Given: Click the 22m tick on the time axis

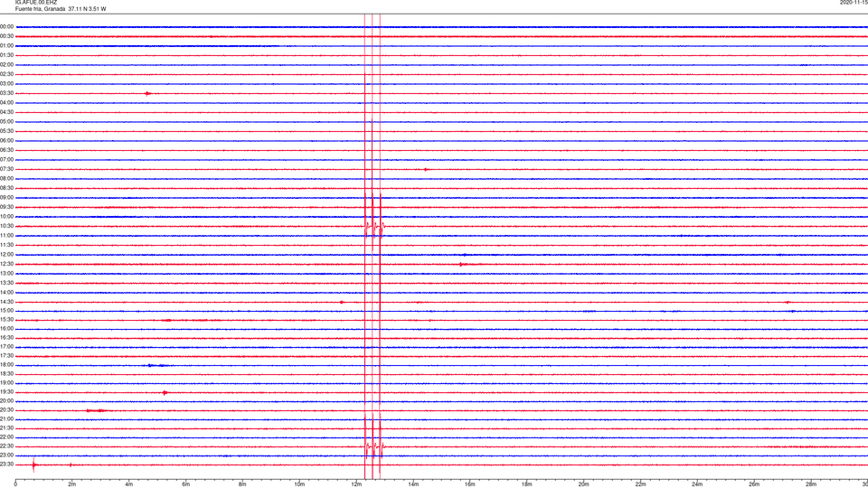Looking at the screenshot, I should click(x=640, y=484).
